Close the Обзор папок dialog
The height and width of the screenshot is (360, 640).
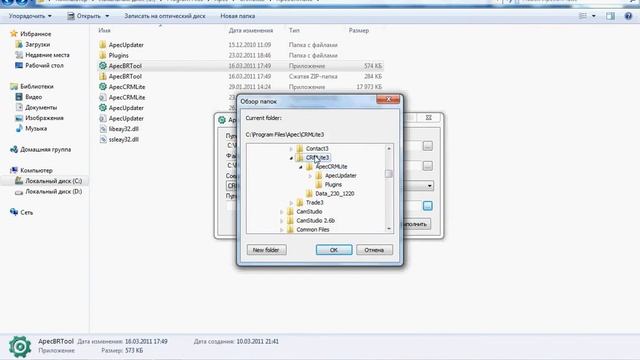388,99
